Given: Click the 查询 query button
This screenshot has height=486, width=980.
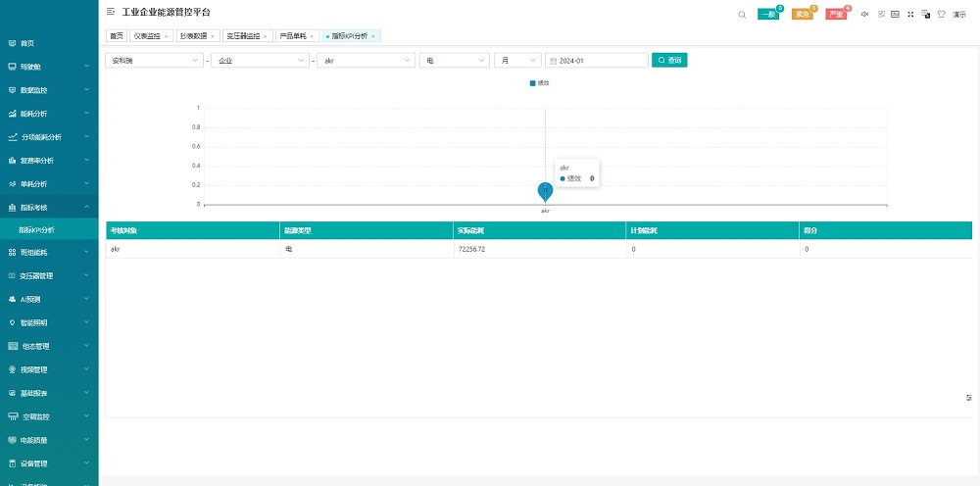Looking at the screenshot, I should point(670,60).
